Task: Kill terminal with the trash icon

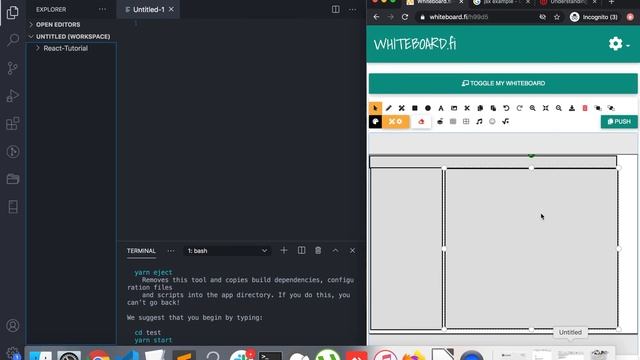Action: tap(318, 250)
